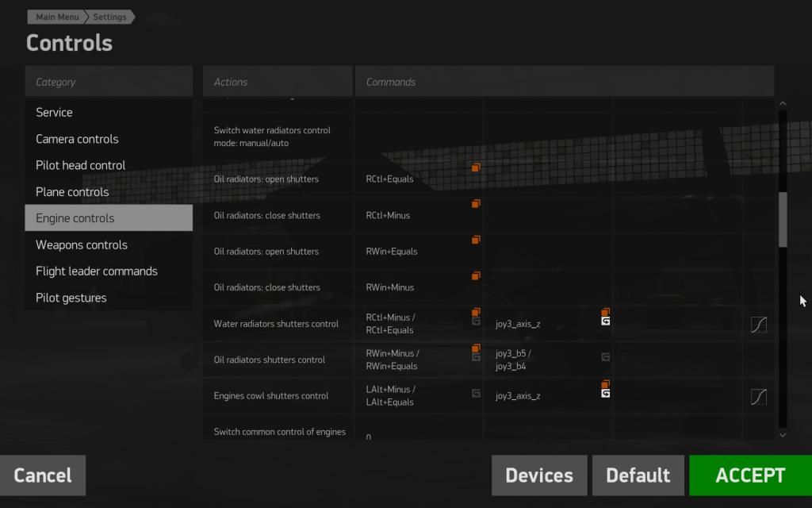Select the G controller icon next to joy3_axis_z cowl shutters
812x508 pixels.
[x=605, y=391]
